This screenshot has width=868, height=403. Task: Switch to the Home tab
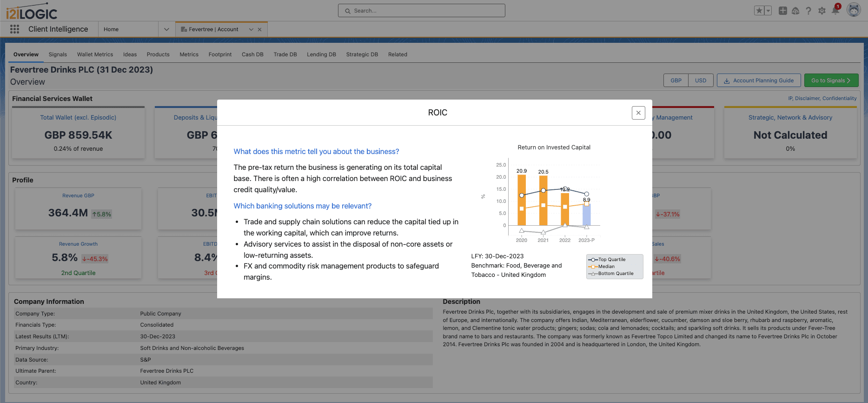click(111, 29)
